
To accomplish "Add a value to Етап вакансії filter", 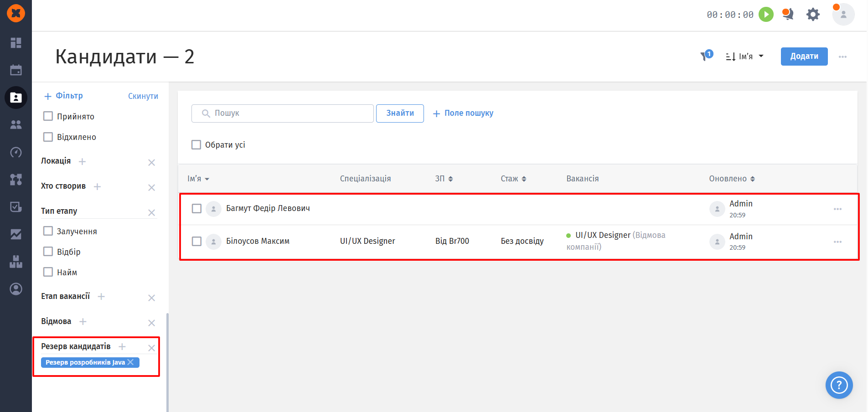I will pyautogui.click(x=101, y=297).
